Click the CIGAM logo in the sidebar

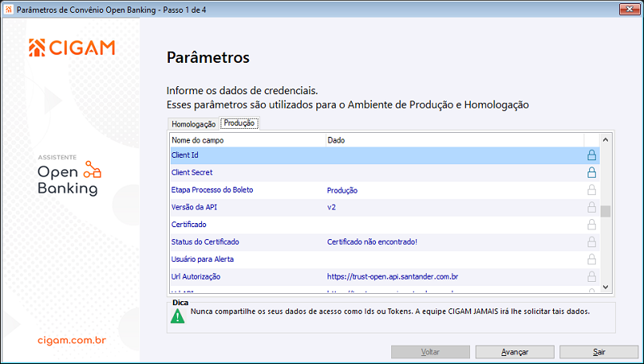72,48
